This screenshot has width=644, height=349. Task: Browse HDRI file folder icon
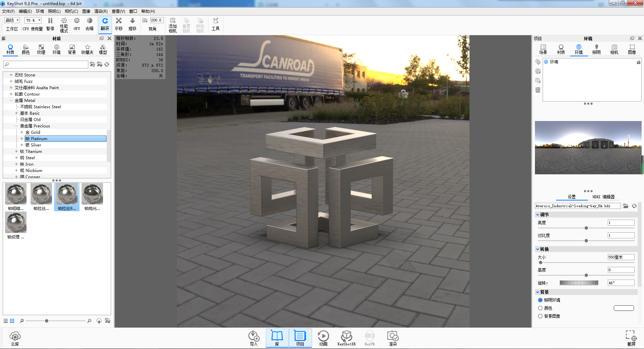click(626, 206)
